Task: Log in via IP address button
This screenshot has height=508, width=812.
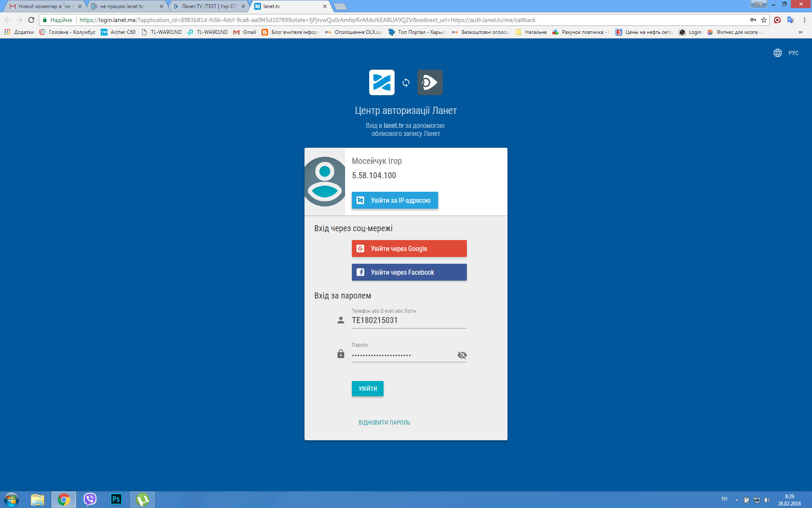Action: [x=395, y=200]
